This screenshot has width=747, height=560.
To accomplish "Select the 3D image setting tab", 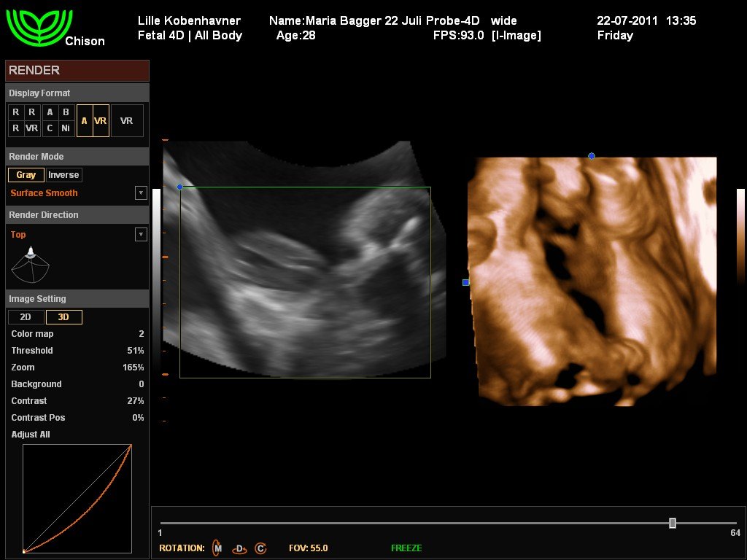I will pos(63,317).
